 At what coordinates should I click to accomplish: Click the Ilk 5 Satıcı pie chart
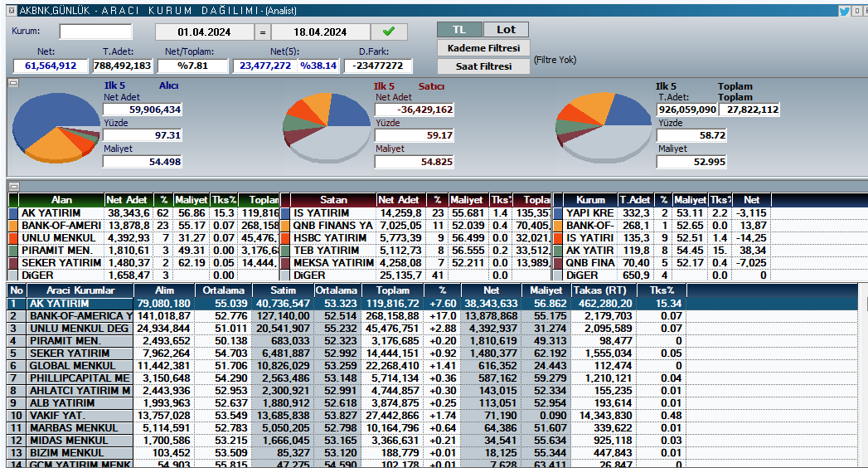click(326, 128)
